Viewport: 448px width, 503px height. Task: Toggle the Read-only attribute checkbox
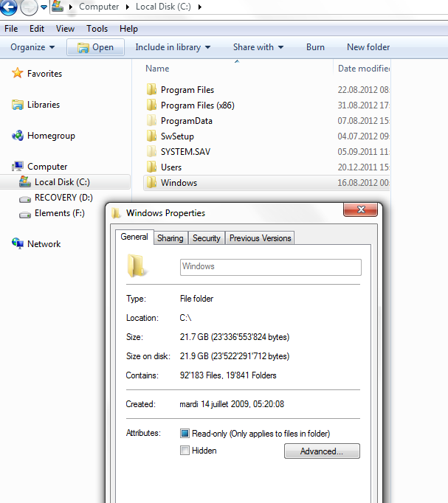[x=185, y=433]
